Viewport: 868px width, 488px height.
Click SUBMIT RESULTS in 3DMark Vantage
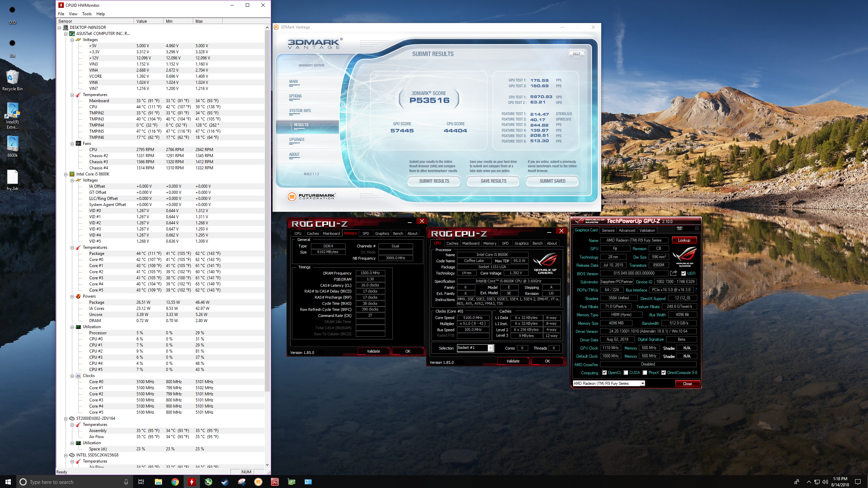434,181
